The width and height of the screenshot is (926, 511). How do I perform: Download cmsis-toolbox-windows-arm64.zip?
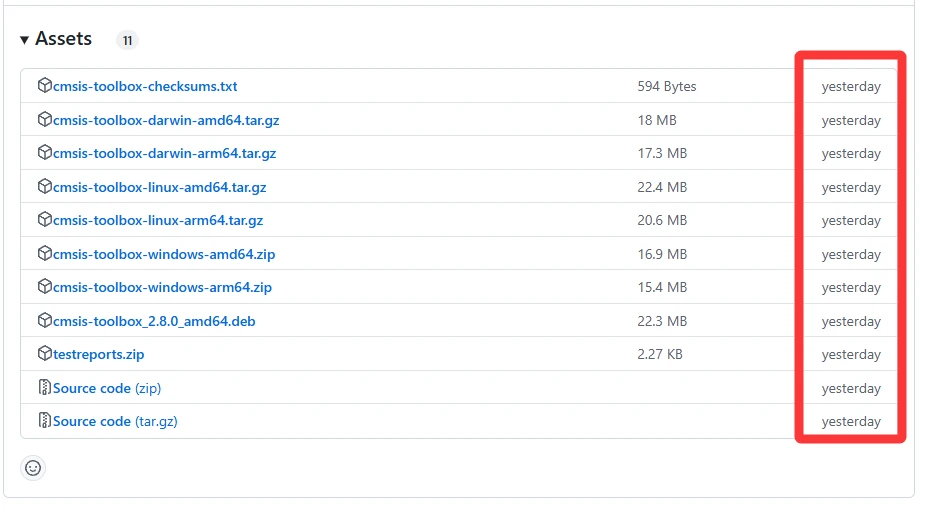(x=162, y=288)
